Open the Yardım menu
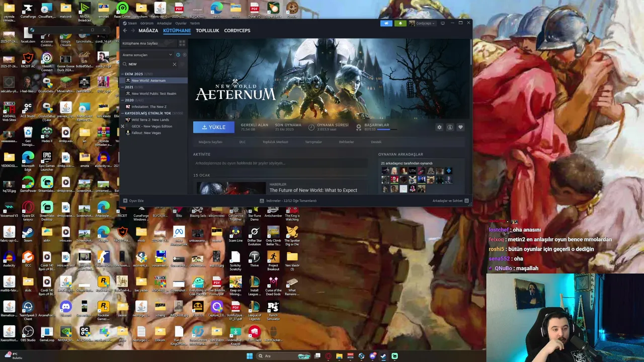 (x=195, y=23)
